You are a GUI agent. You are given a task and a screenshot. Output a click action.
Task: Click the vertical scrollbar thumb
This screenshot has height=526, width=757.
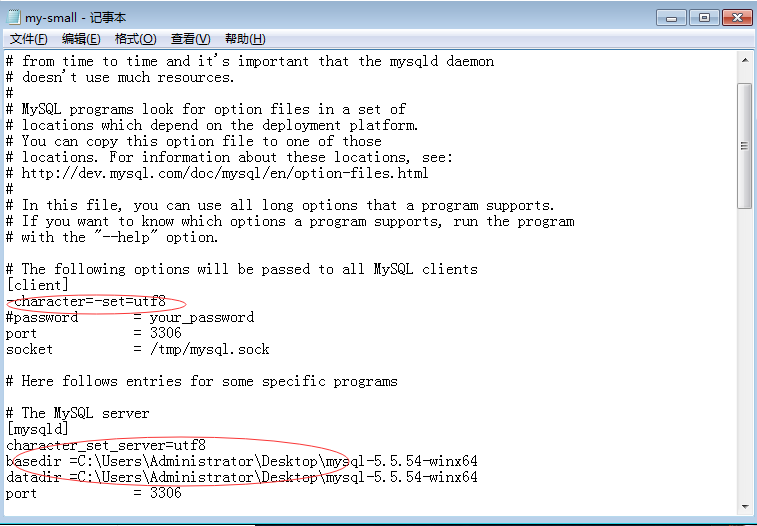coord(745,146)
